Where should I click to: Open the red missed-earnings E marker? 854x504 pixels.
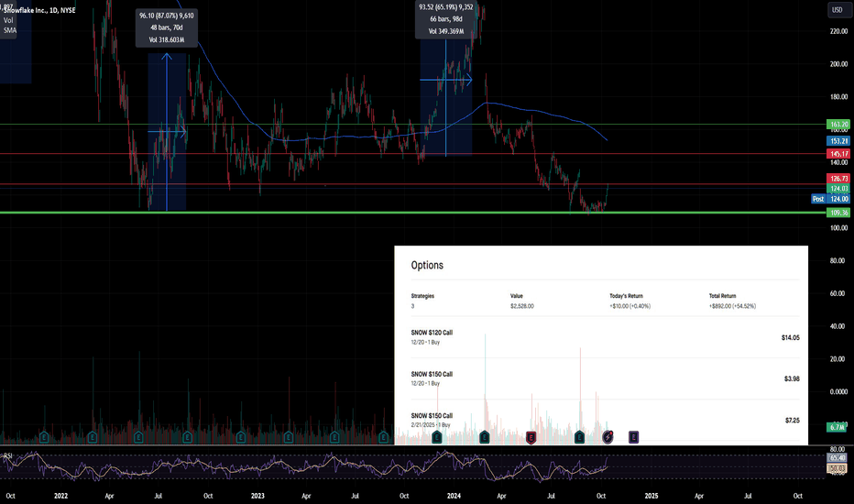pyautogui.click(x=531, y=437)
